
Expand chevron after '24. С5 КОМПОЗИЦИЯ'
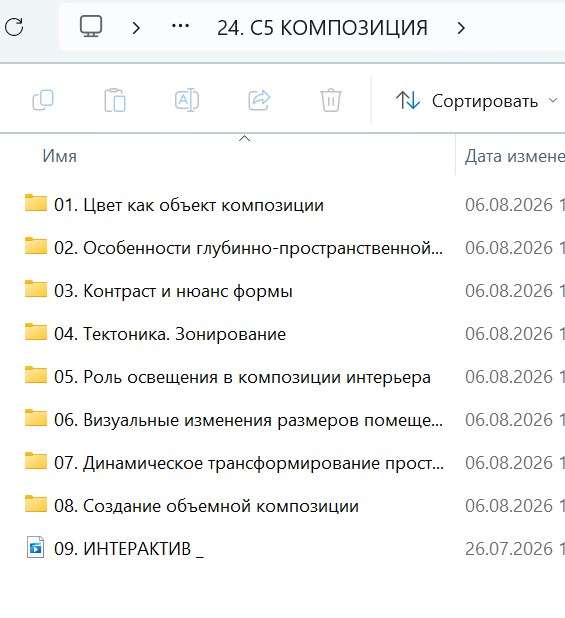pyautogui.click(x=461, y=28)
